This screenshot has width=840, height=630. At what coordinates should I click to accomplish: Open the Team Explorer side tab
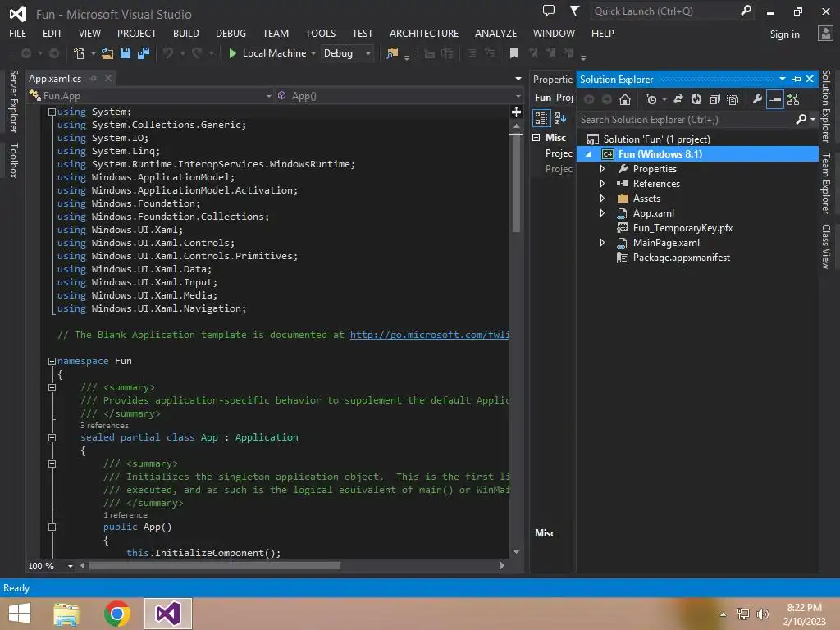826,184
